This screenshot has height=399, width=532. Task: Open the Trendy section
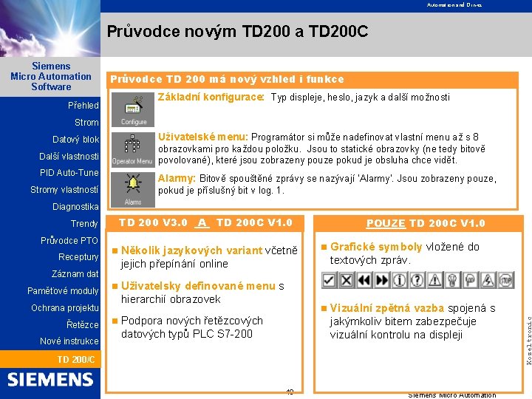[x=84, y=224]
